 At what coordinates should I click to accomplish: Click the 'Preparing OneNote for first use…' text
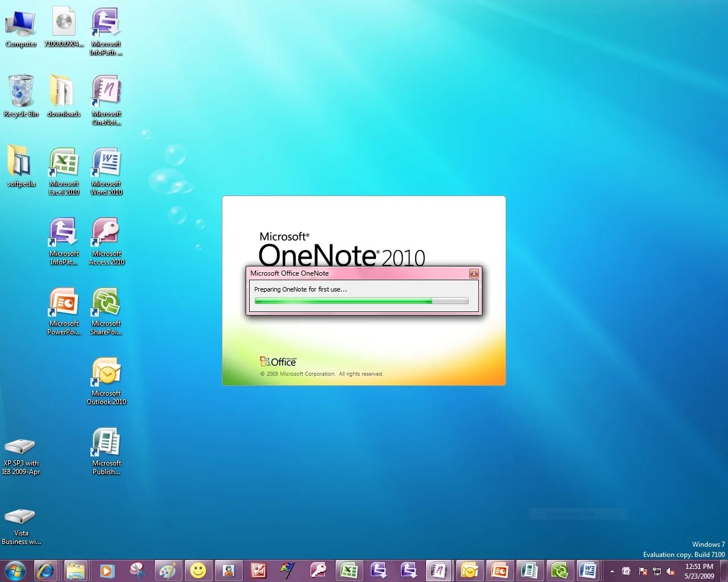[x=300, y=289]
